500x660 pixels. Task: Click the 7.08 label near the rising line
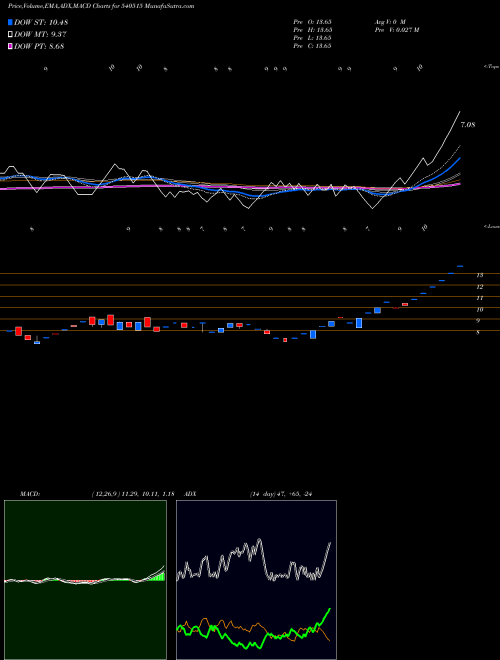pos(468,125)
